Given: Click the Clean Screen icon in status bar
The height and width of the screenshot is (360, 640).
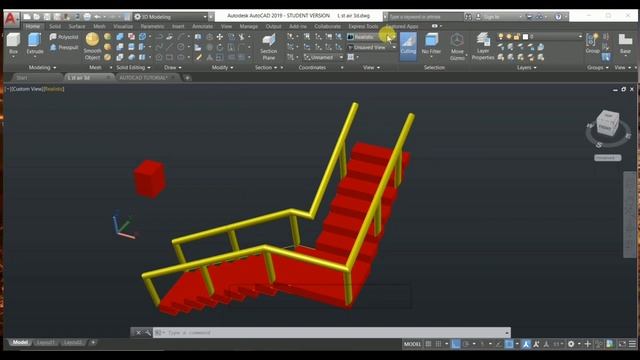Looking at the screenshot, I should tap(622, 344).
